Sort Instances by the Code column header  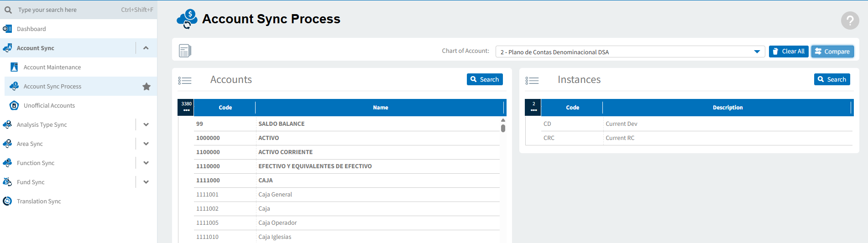[572, 108]
